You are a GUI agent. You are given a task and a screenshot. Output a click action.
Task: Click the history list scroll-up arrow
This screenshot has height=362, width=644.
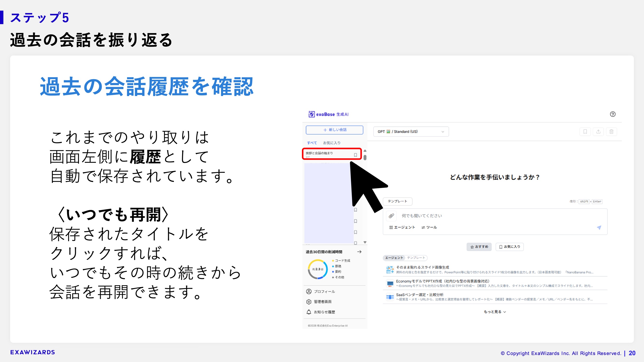(365, 151)
